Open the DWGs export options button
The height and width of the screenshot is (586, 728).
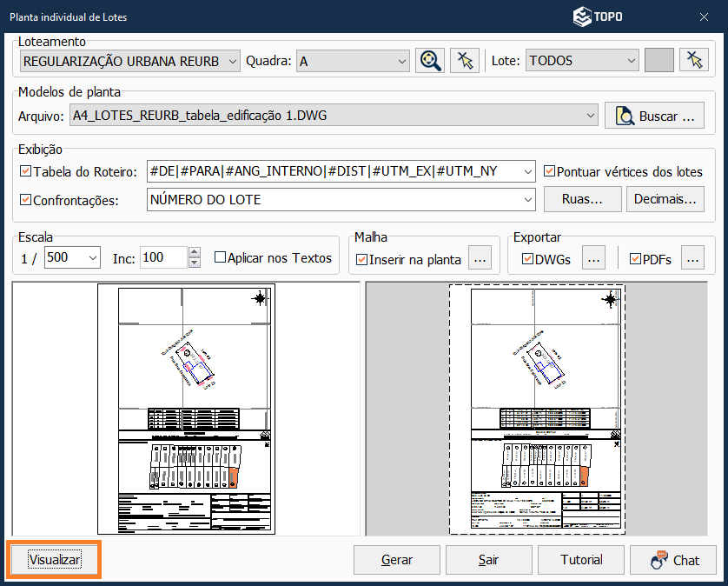click(x=592, y=258)
